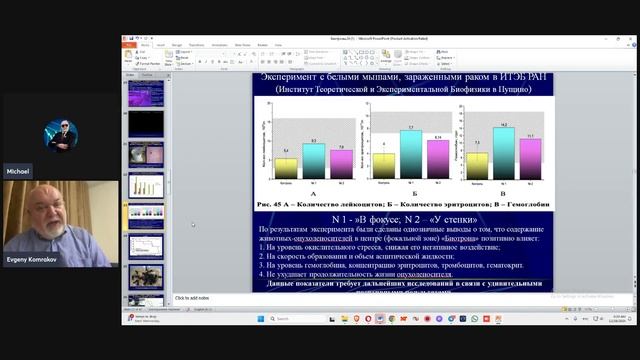The height and width of the screenshot is (360, 640).
Task: Select the purple slide thumbnail at top
Action: coord(146,93)
